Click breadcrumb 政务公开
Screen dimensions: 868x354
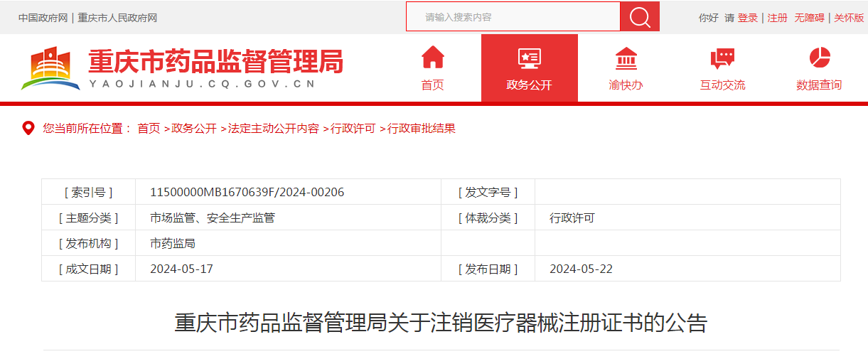[194, 129]
